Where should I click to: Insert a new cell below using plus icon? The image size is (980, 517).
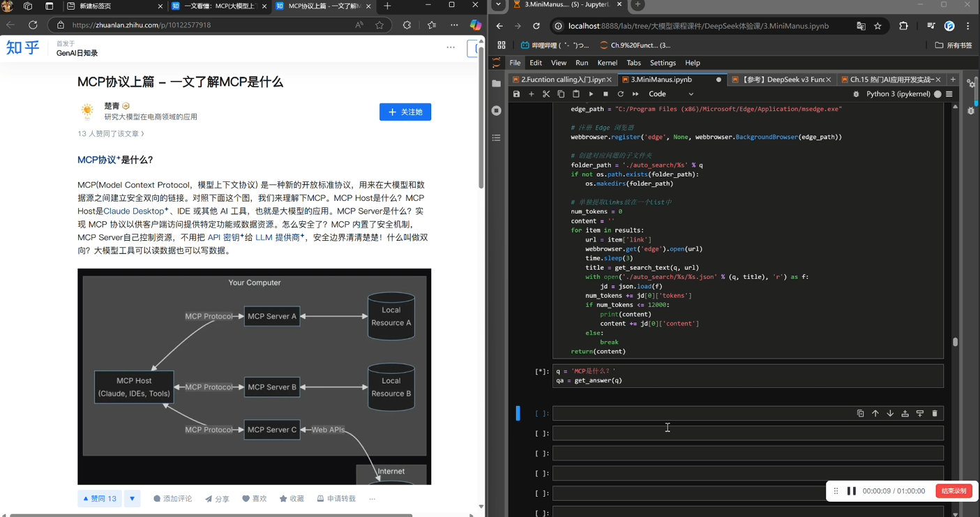[x=532, y=94]
